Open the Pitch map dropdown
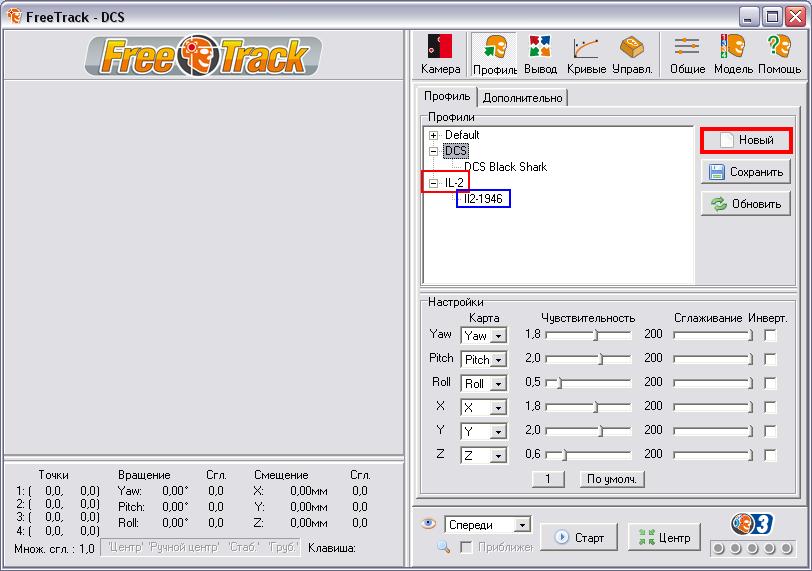 click(498, 360)
